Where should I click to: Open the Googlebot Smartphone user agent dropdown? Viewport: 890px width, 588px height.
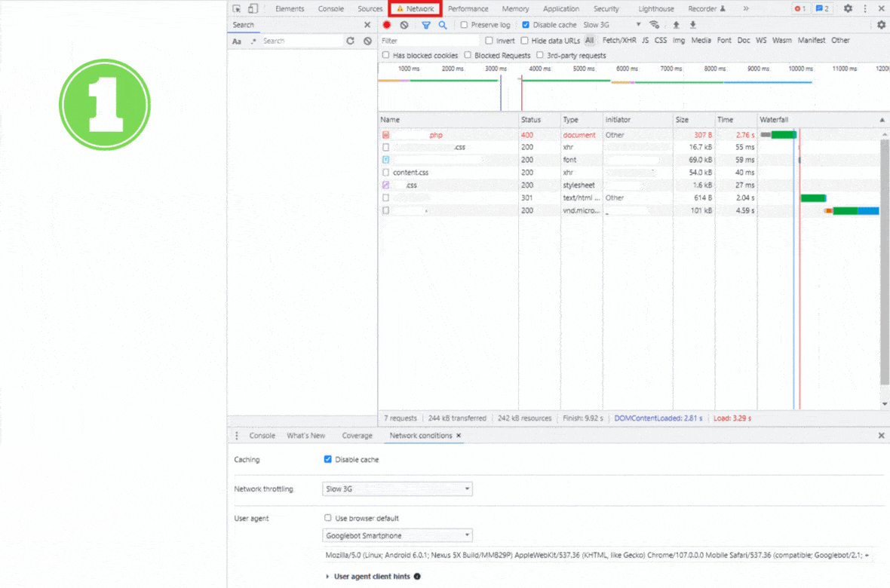click(x=397, y=536)
